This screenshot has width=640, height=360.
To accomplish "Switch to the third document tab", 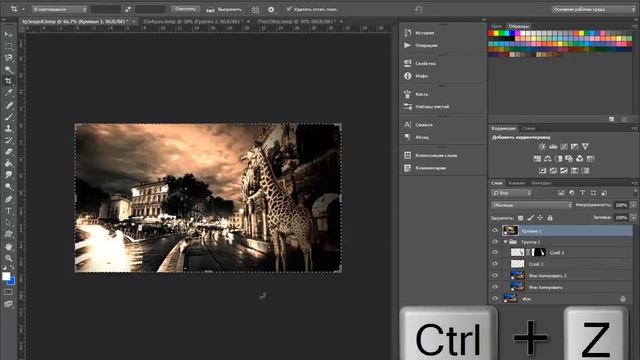I will pos(297,21).
